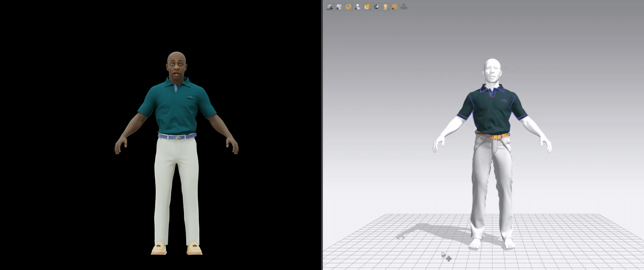Toggle 3D garment visibility with the T-shirt icon
Viewport: 644px width, 270px height.
point(339,7)
